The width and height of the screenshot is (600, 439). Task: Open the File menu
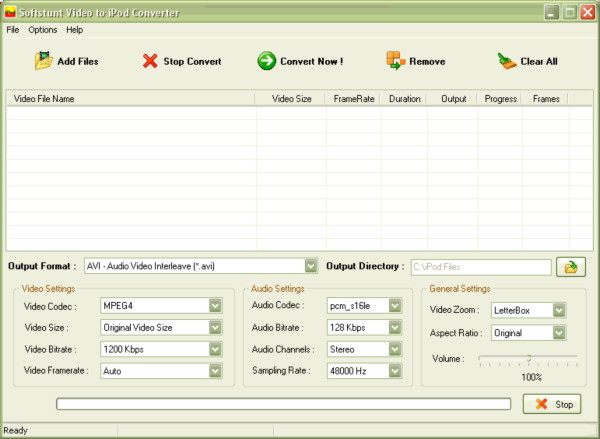point(13,30)
